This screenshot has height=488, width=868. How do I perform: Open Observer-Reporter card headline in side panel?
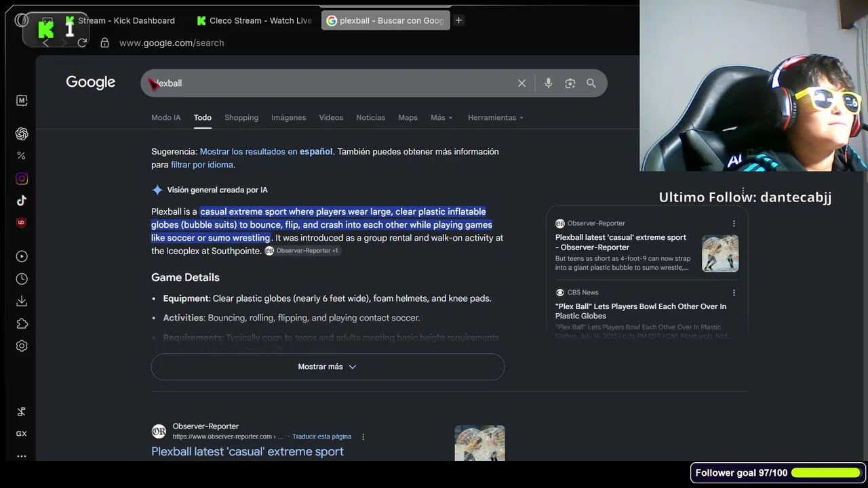coord(620,243)
